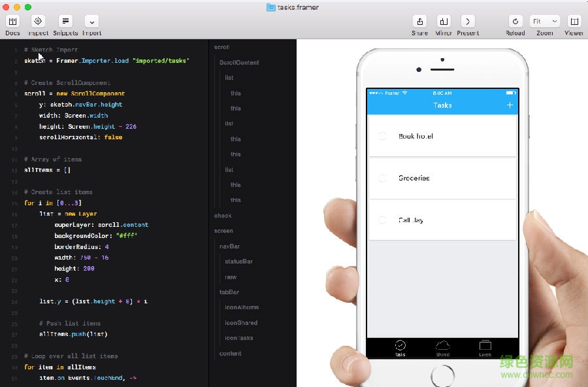Open the Zoom Fit dropdown
This screenshot has width=588, height=387.
[x=544, y=22]
